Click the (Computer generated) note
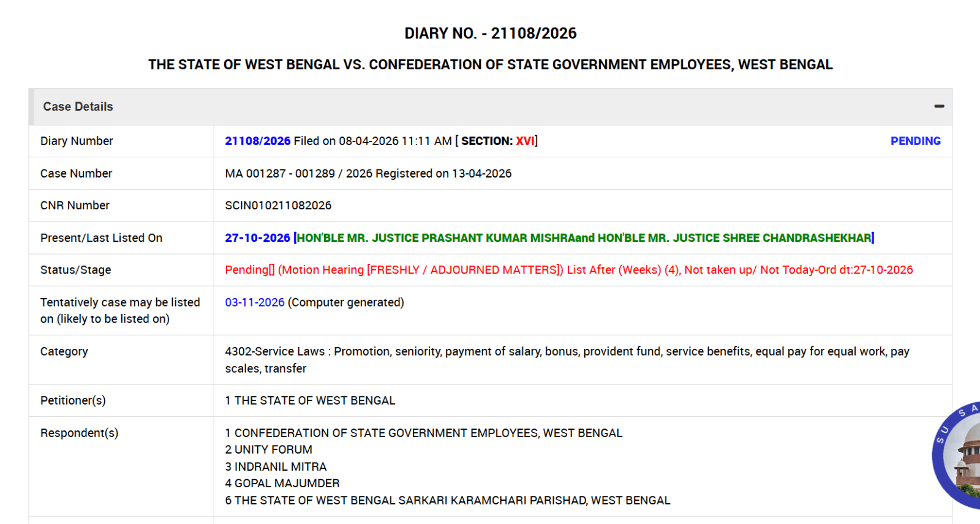Screen dimensions: 980x524 click(x=346, y=302)
